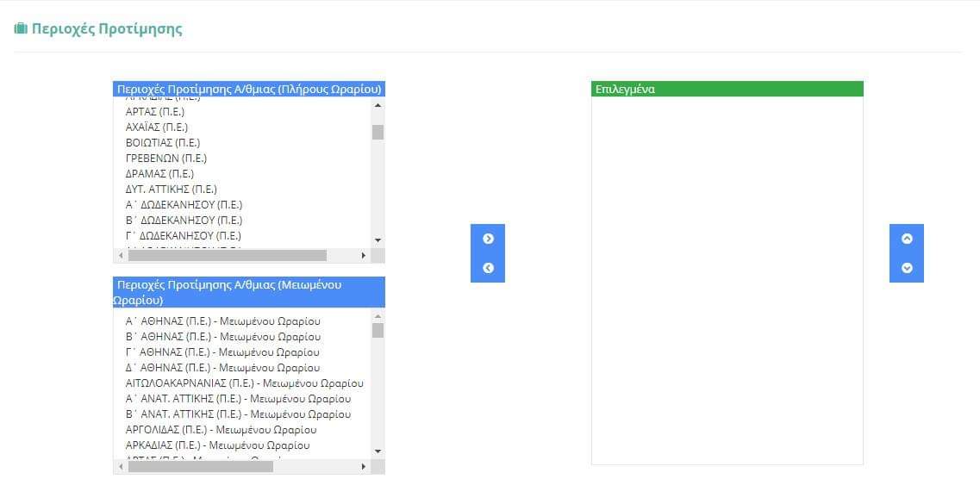Viewport: 980px width, 504px height.
Task: Pick ΔΥΤ. ΑΤΤΙΚΗΣ (Π.Ε.) entry
Action: [x=171, y=190]
